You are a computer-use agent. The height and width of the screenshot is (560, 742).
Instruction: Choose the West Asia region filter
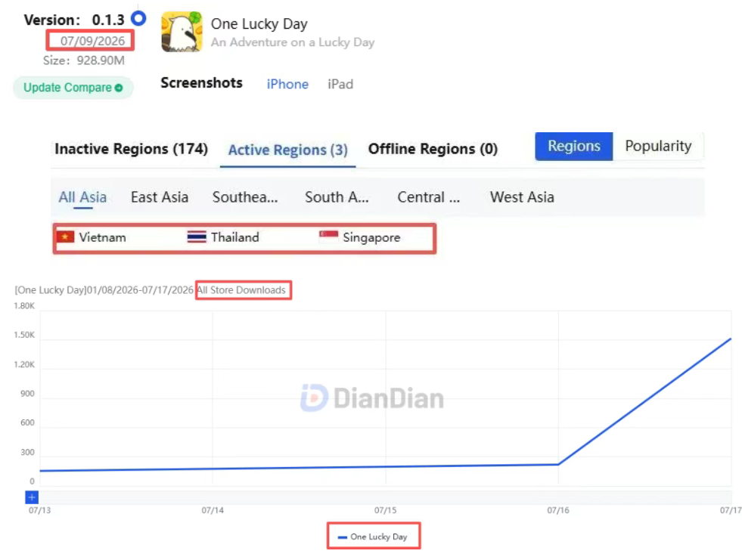522,196
